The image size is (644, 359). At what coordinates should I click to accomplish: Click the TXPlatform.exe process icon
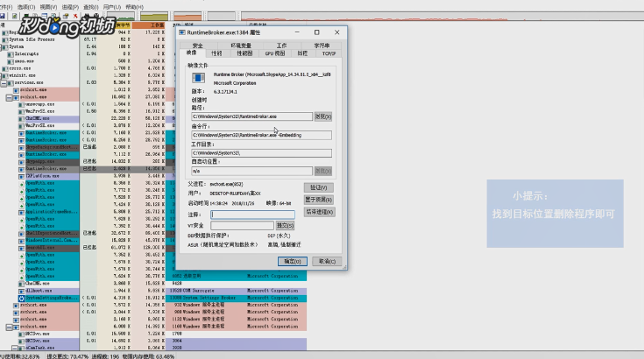pos(22,176)
